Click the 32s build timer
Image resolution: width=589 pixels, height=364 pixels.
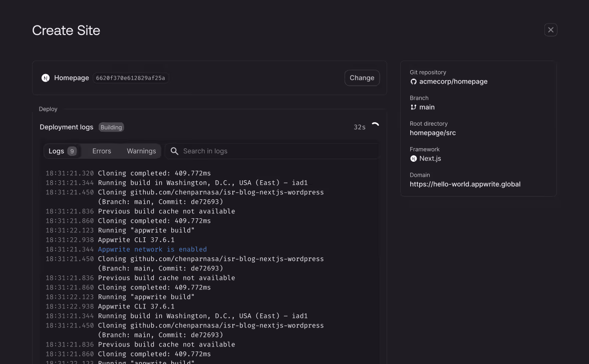360,127
